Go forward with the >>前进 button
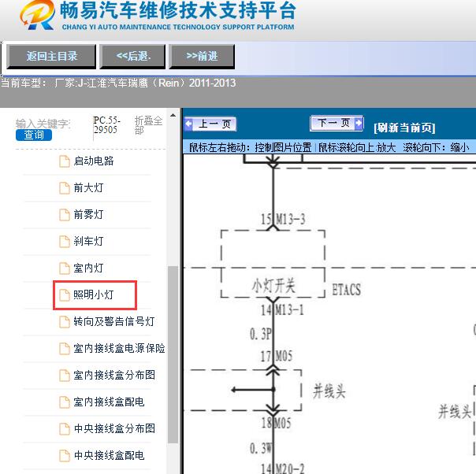The image size is (476, 474). coord(202,57)
